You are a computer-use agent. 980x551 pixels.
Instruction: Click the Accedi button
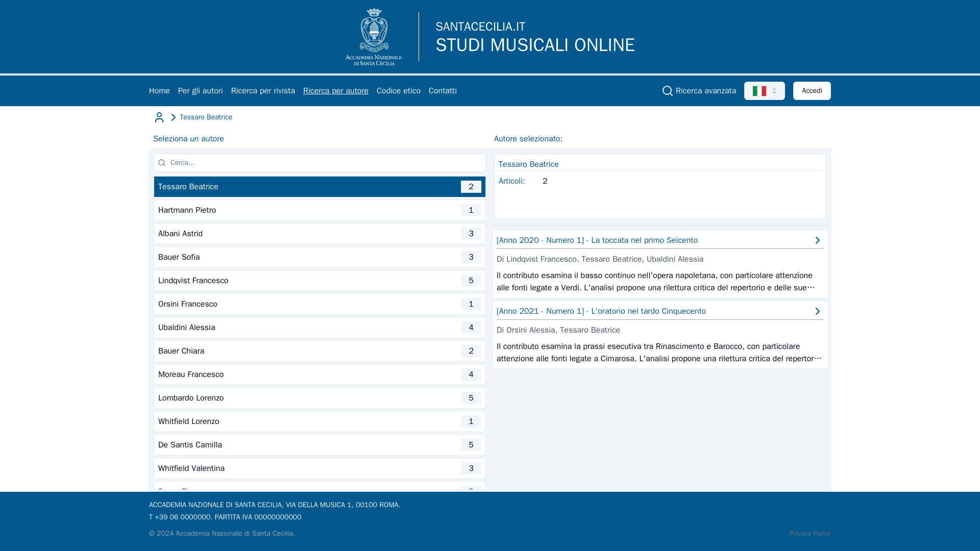pos(812,91)
